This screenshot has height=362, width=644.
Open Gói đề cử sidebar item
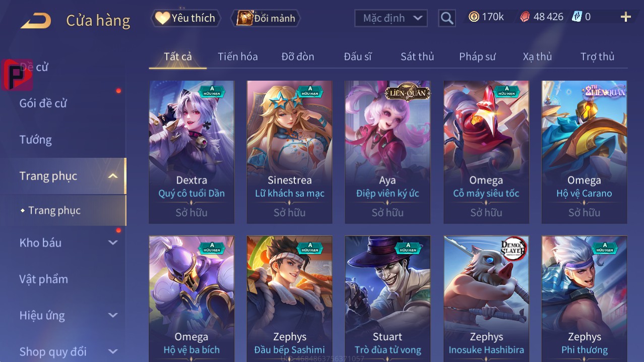pyautogui.click(x=43, y=103)
